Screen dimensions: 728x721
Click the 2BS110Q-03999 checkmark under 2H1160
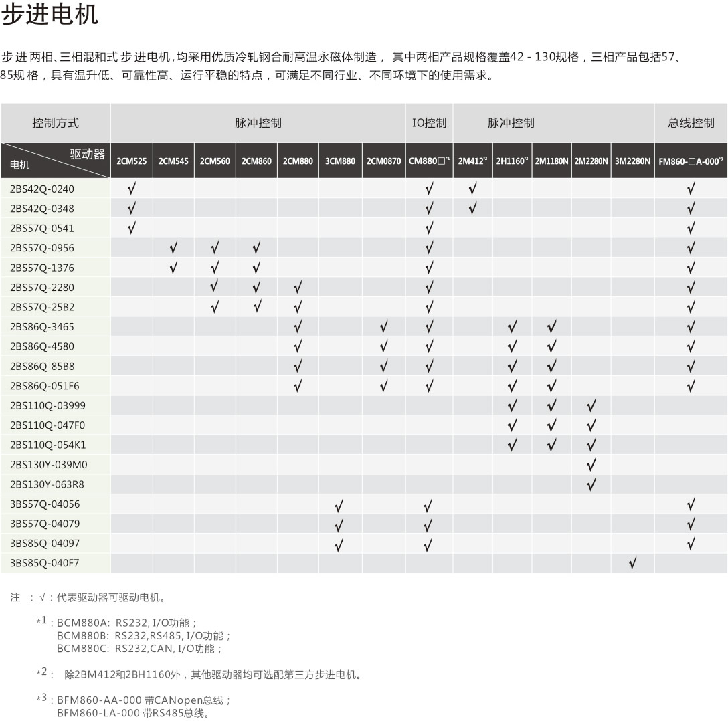512,406
